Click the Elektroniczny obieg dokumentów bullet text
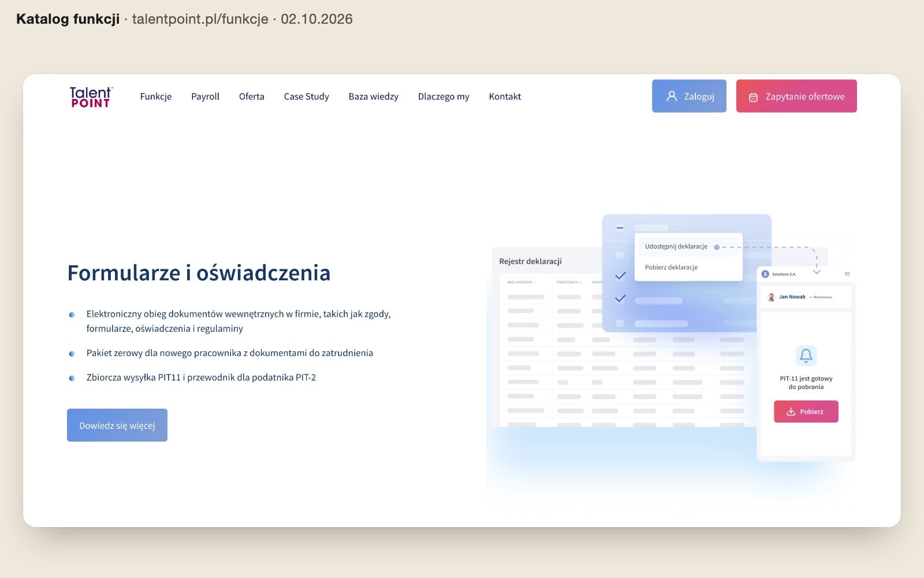Viewport: 924px width, 578px height. pyautogui.click(x=239, y=321)
